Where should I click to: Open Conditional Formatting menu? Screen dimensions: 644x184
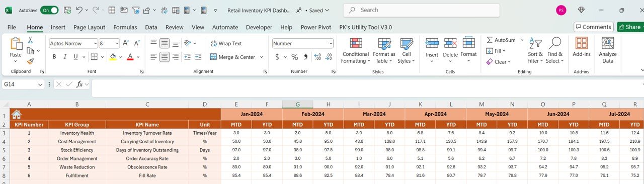[356, 51]
